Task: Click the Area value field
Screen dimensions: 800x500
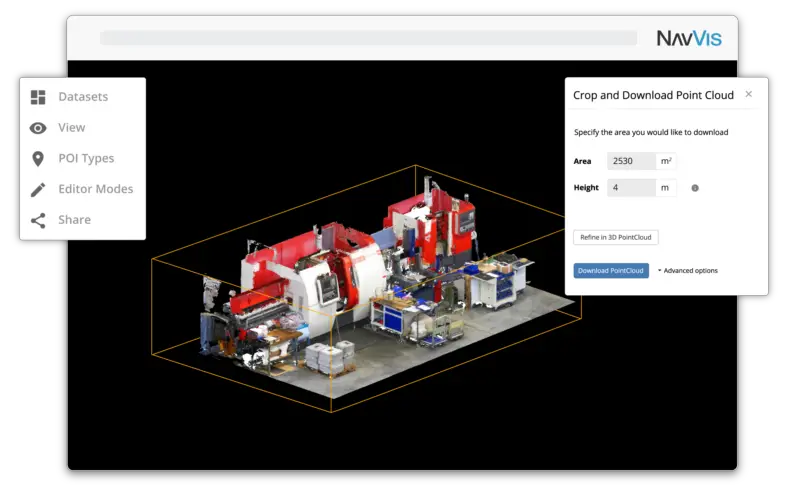Action: [631, 161]
